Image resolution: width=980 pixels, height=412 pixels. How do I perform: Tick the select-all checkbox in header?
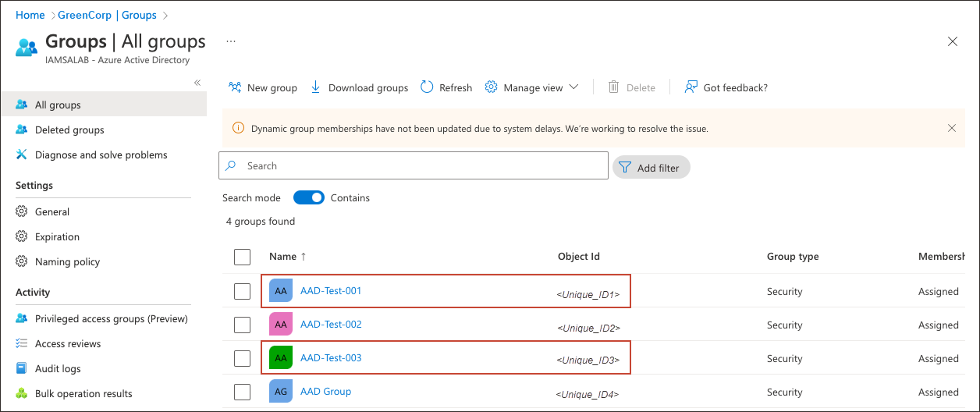coord(243,257)
